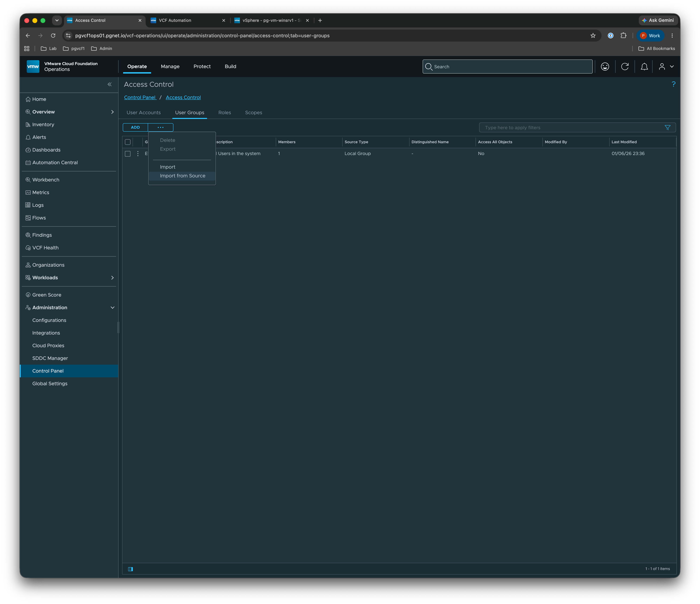
Task: Click the refresh icon in header
Action: 625,67
